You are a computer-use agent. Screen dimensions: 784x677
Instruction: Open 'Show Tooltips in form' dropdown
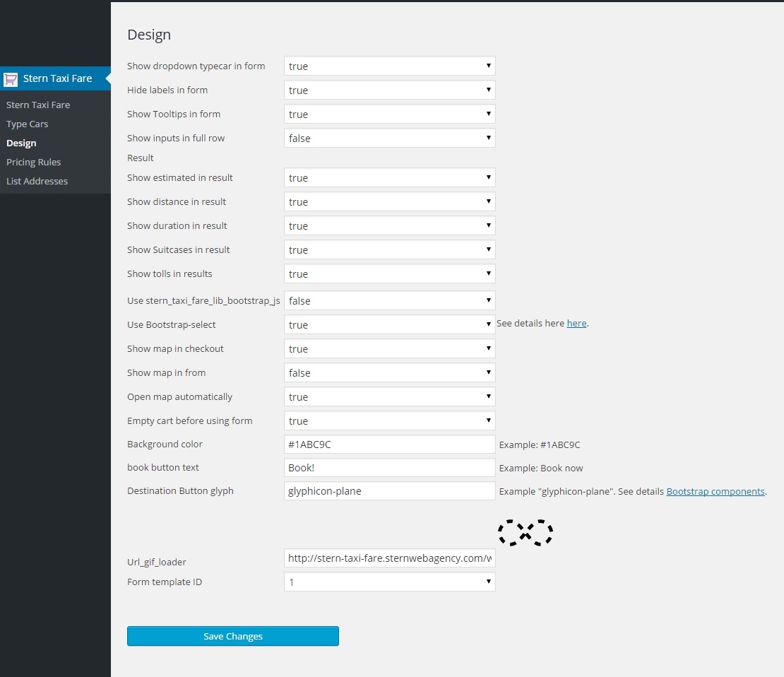389,114
